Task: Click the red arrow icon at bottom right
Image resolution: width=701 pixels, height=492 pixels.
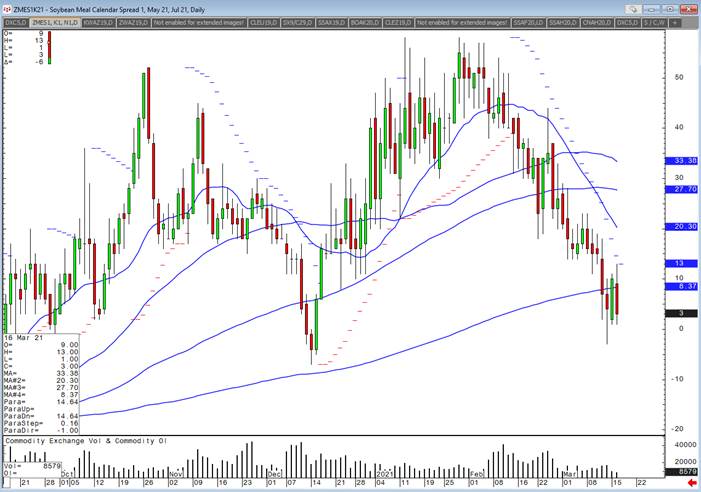Action: pyautogui.click(x=690, y=483)
